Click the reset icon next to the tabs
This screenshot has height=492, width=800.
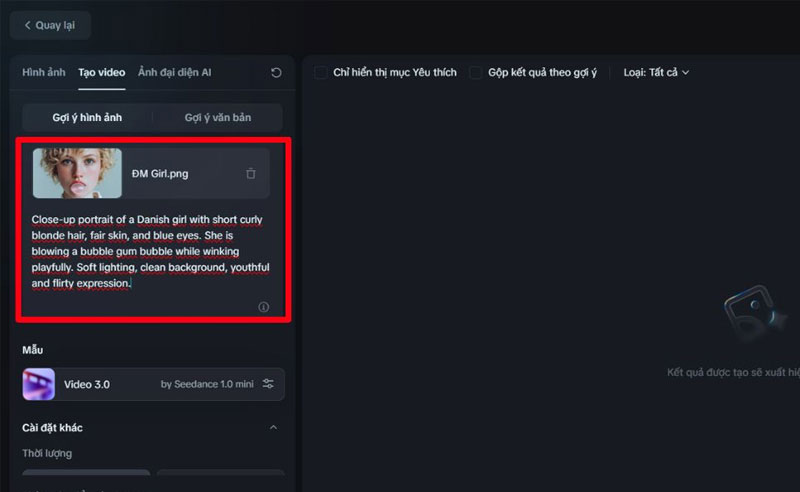click(276, 73)
